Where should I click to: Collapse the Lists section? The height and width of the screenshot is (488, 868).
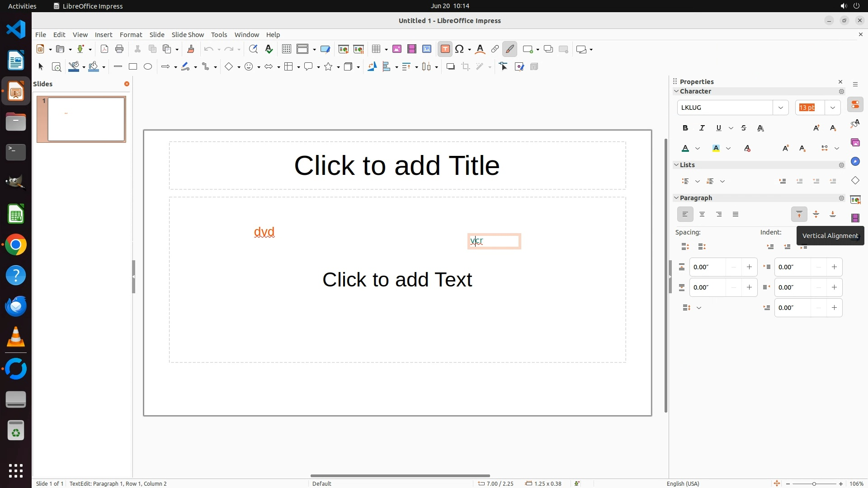(x=677, y=165)
